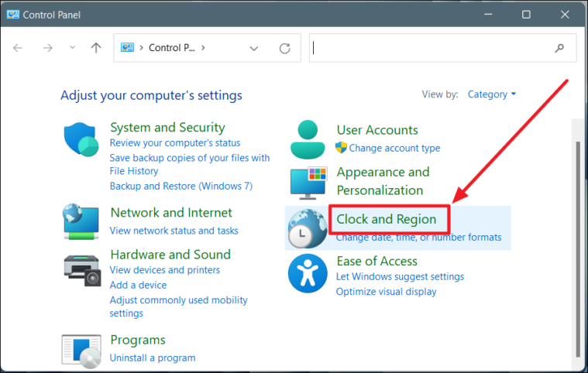Expand chevron before Control P... in path
This screenshot has height=373, width=588.
pos(141,47)
